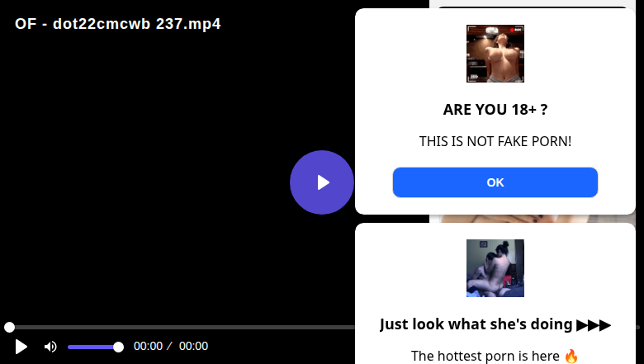
Task: Click the ARE YOU 18+ heading
Action: (495, 110)
